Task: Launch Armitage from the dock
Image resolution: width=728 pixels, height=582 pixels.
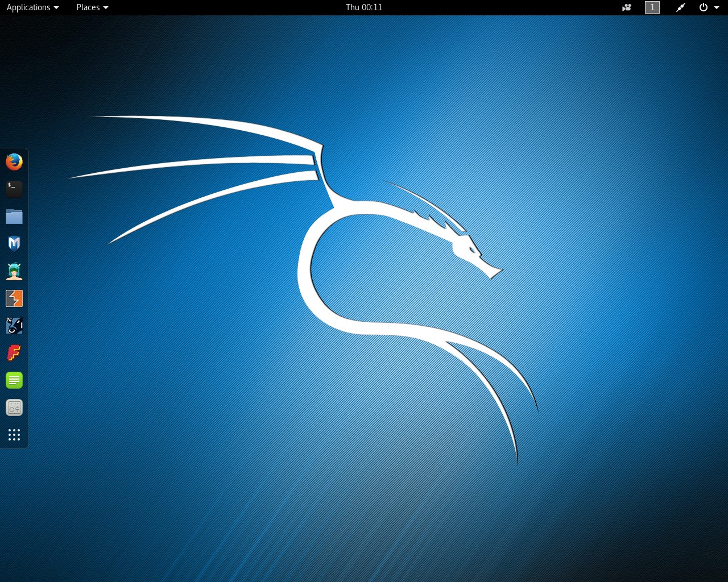Action: tap(14, 271)
